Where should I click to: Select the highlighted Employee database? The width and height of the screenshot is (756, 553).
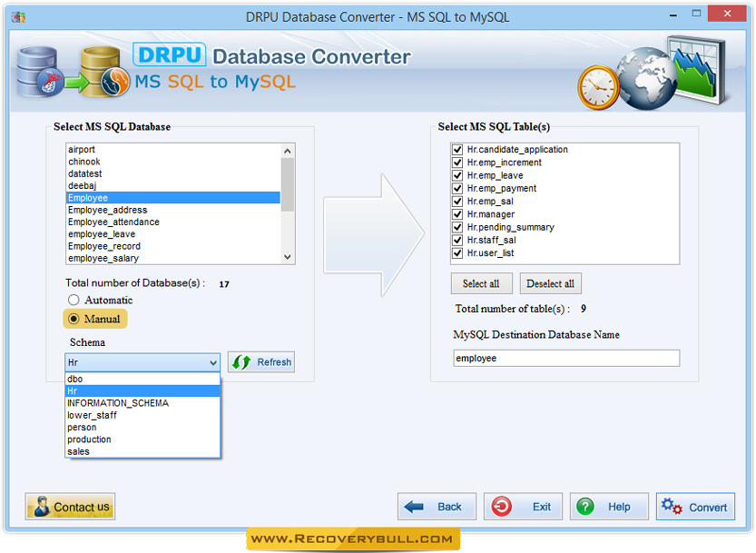(173, 198)
